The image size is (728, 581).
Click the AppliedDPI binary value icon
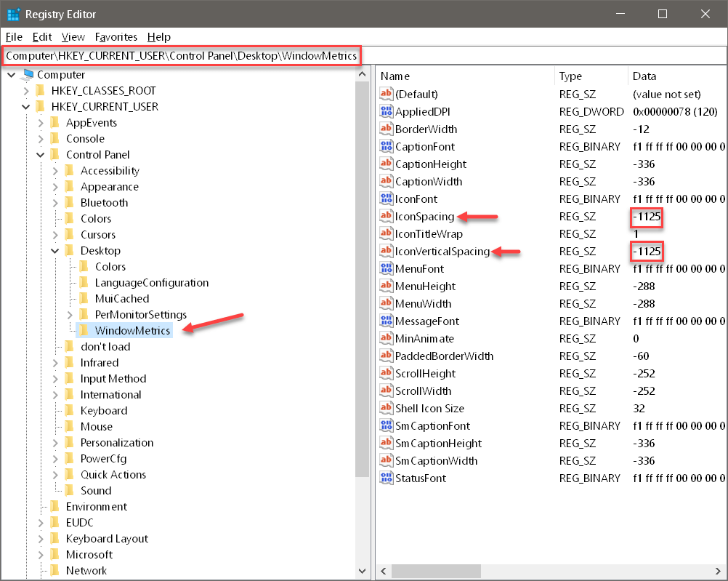coord(386,111)
